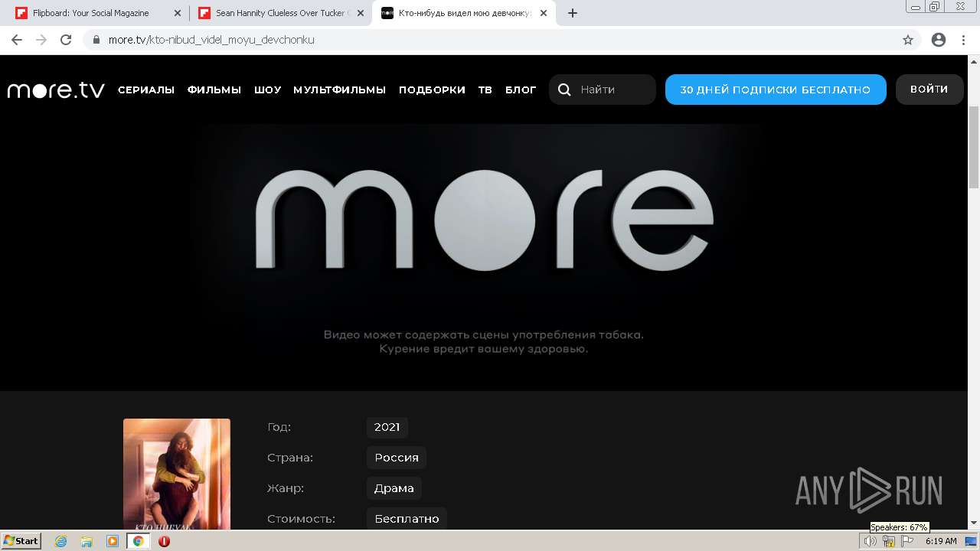
Task: Open a new Chrome tab
Action: 573,13
